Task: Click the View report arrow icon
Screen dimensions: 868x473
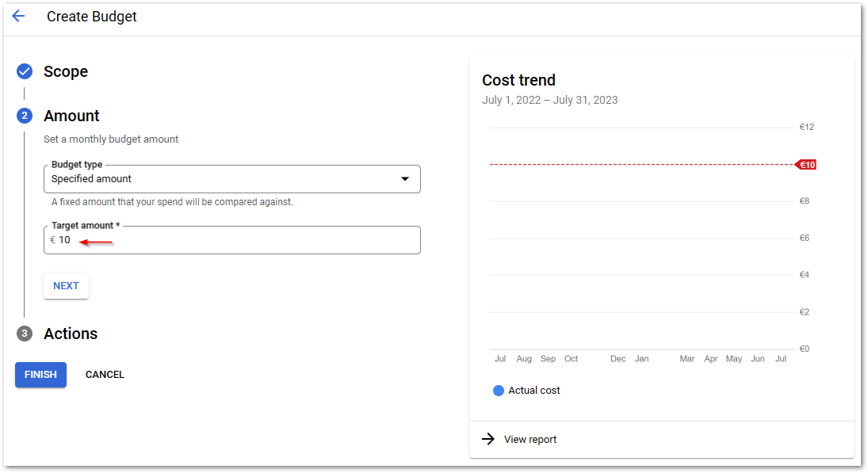Action: coord(490,439)
